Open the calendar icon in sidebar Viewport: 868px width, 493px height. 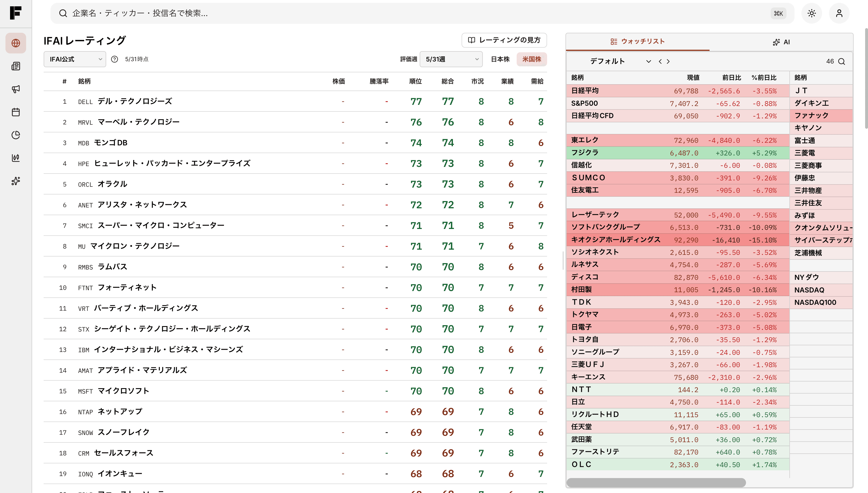(x=15, y=112)
